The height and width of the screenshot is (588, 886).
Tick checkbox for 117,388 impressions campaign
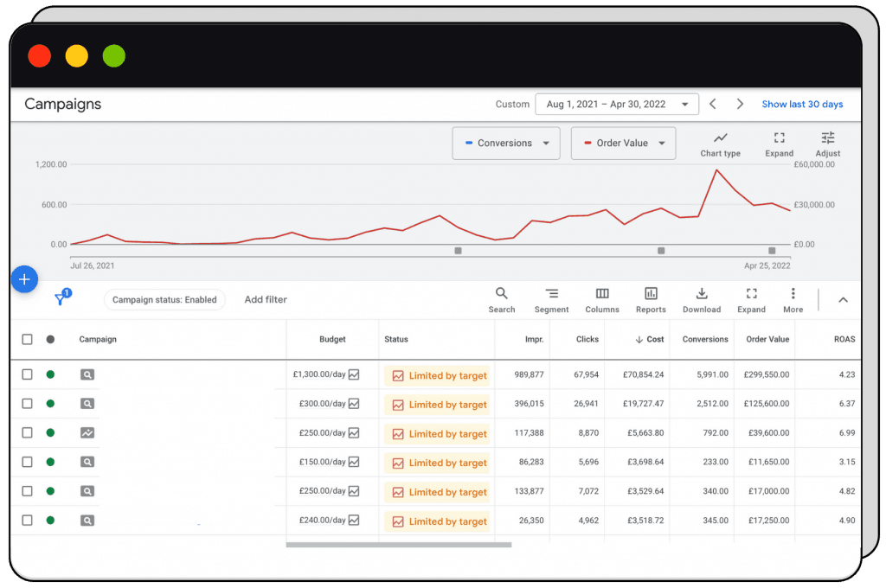[x=27, y=432]
